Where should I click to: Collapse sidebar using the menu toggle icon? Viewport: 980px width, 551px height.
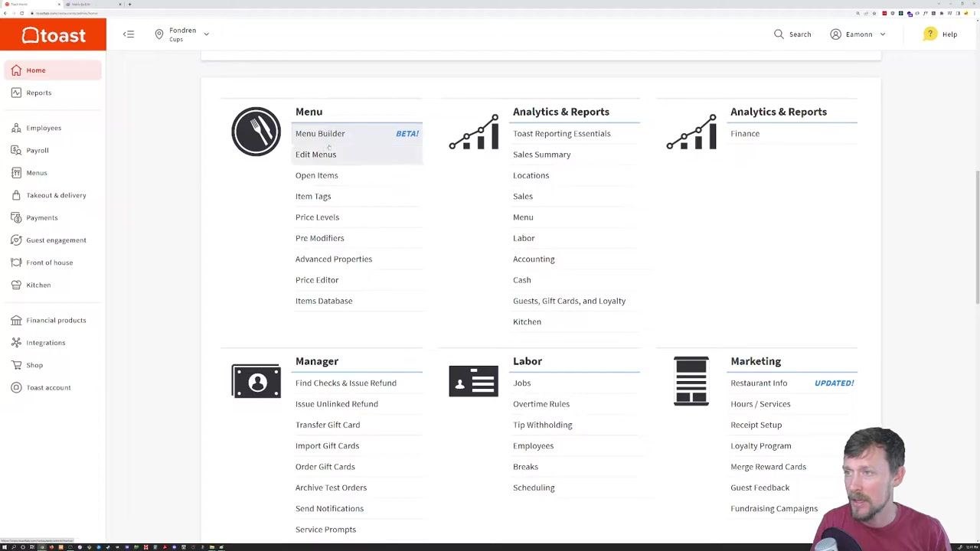(x=129, y=34)
